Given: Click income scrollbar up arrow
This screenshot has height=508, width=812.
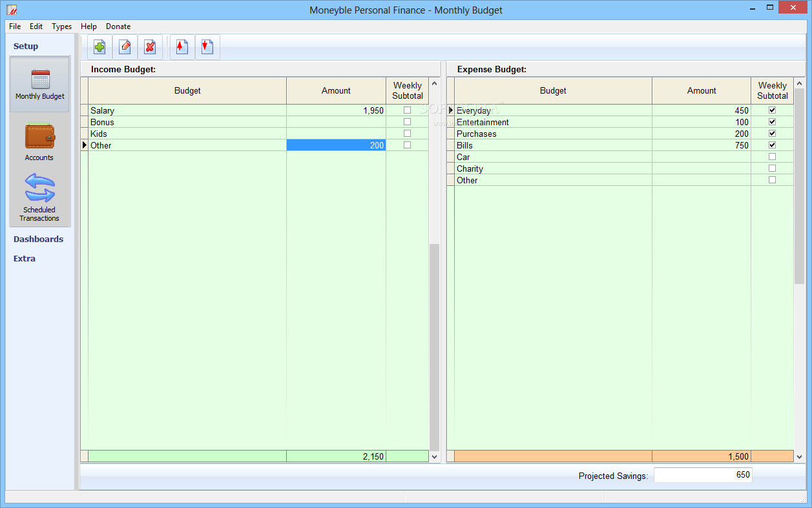Looking at the screenshot, I should coord(434,83).
